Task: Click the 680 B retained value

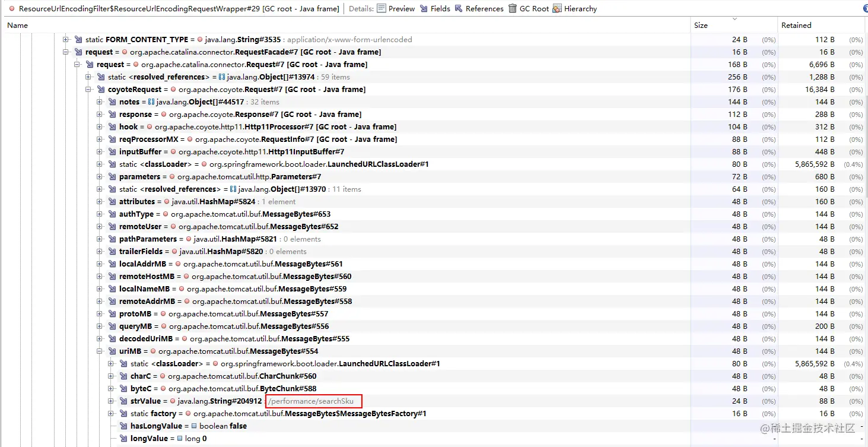Action: pos(825,177)
